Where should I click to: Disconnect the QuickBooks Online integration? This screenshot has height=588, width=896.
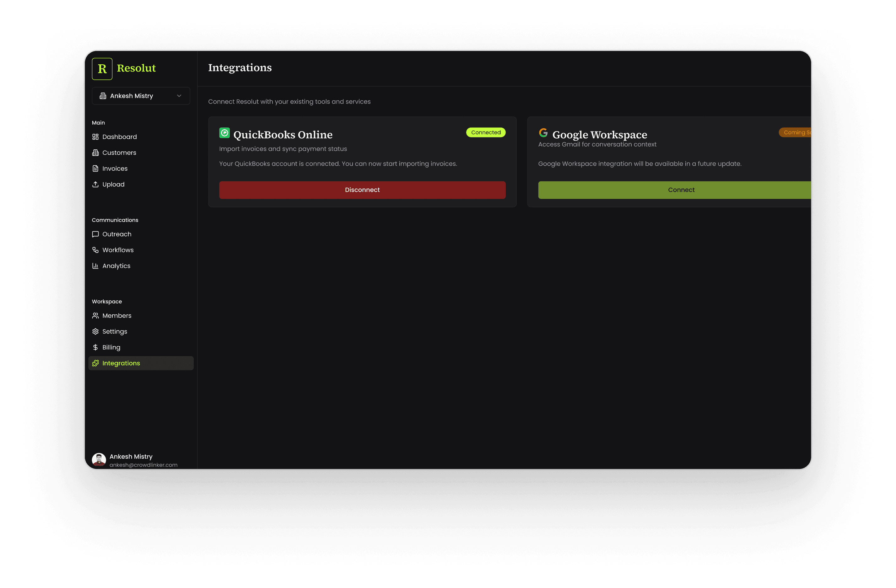362,190
